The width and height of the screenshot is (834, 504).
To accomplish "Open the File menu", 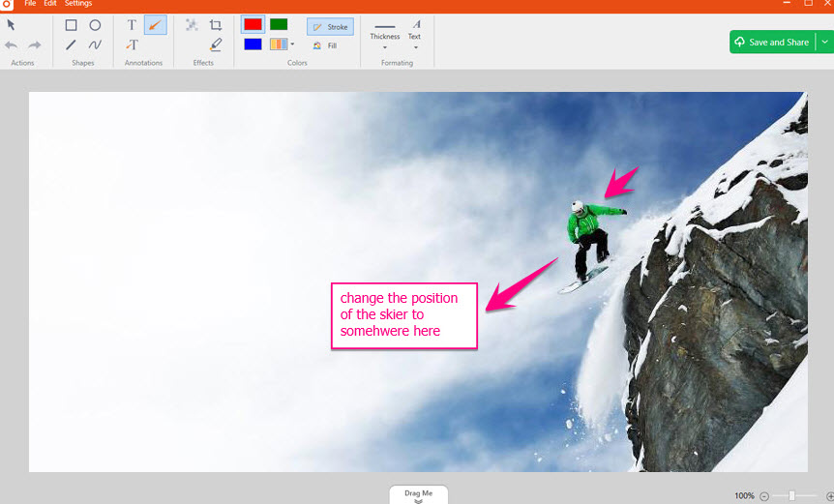I will (30, 4).
